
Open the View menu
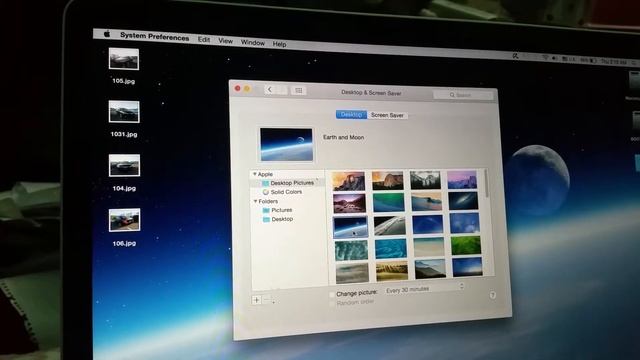click(225, 41)
